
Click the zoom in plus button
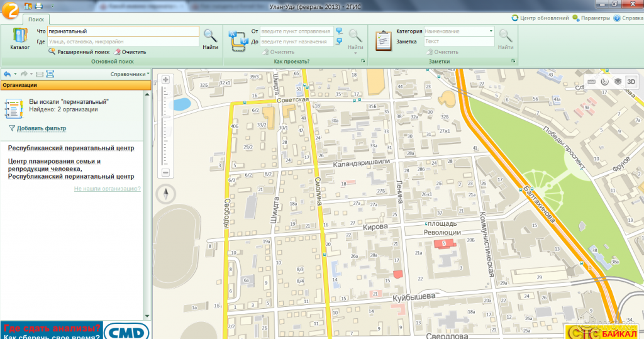166,80
